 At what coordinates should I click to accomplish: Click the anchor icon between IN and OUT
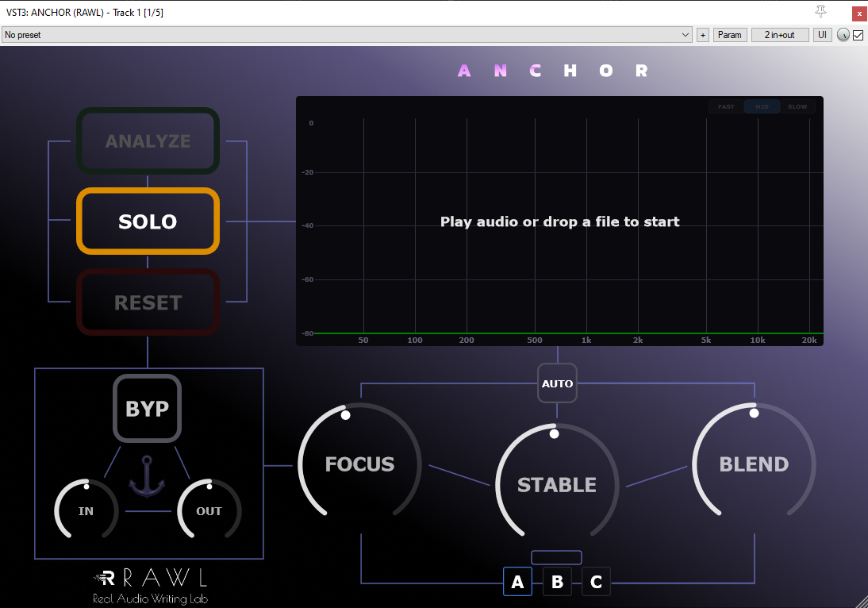147,476
